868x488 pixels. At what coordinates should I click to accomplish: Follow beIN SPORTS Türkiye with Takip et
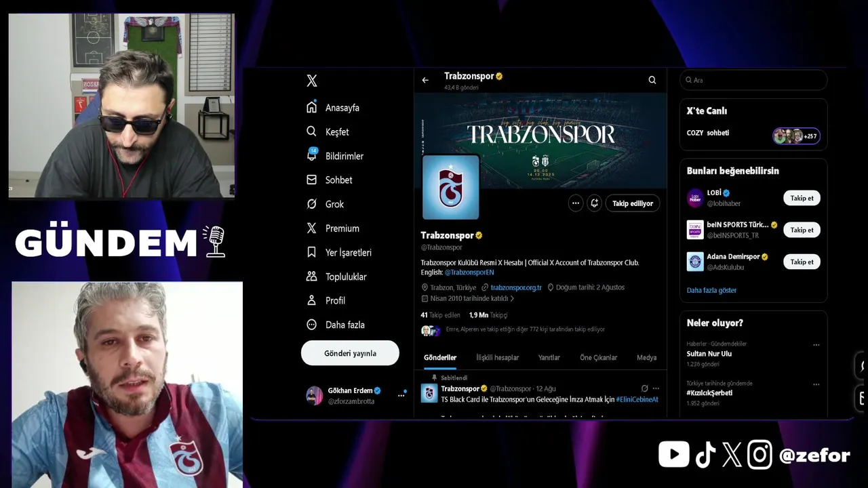pos(802,230)
